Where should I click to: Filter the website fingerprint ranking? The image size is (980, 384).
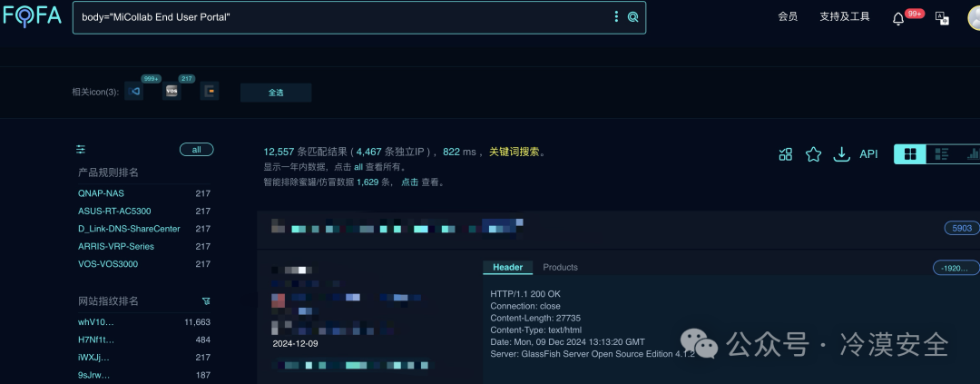tap(206, 301)
